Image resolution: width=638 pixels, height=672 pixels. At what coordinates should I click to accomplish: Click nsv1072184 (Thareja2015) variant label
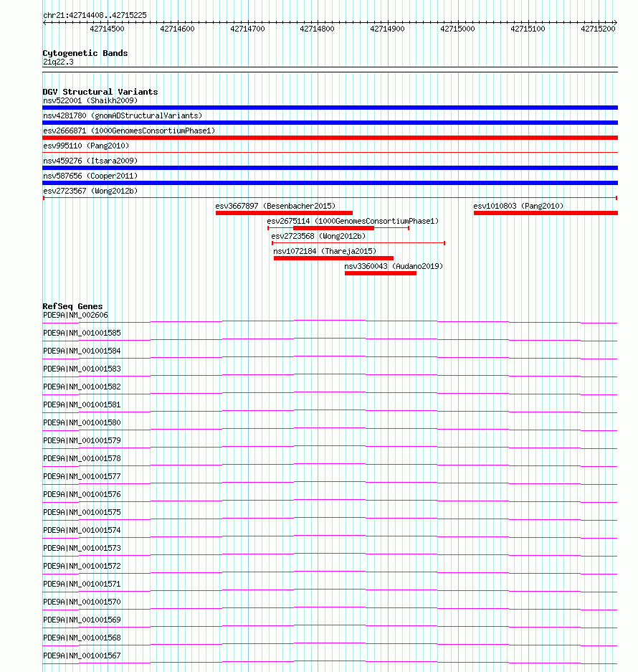coord(325,251)
